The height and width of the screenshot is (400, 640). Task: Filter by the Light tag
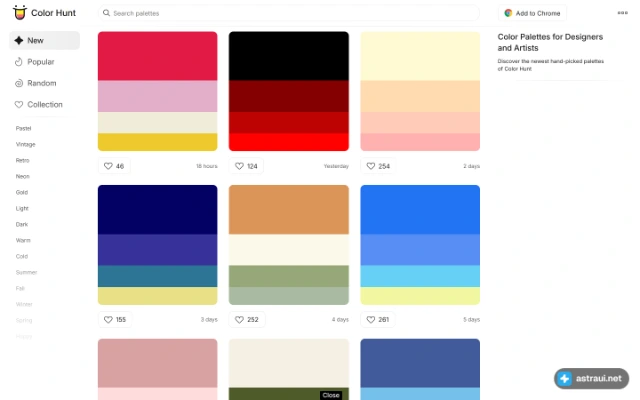pyautogui.click(x=22, y=208)
